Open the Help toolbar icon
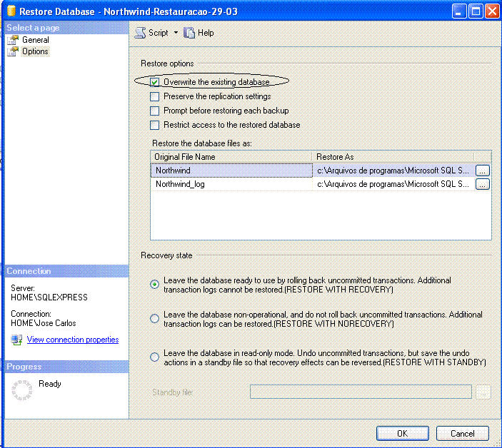This screenshot has height=448, width=502. 189,33
